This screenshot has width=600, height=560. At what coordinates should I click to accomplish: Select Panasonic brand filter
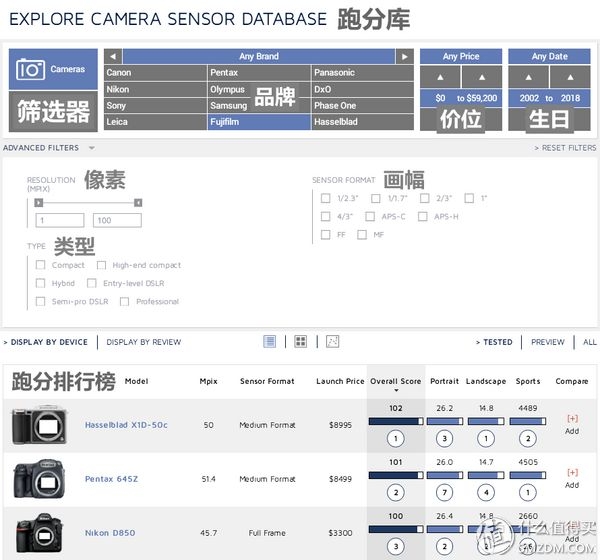pos(363,73)
